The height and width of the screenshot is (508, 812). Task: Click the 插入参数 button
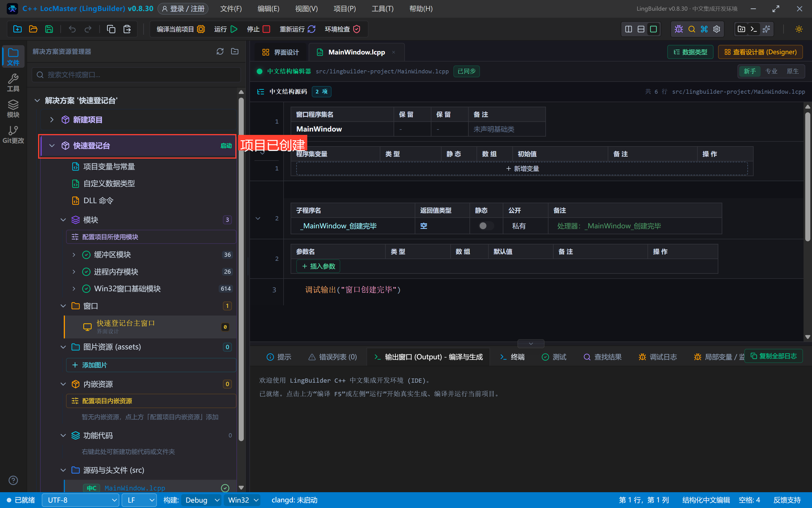[x=318, y=266]
